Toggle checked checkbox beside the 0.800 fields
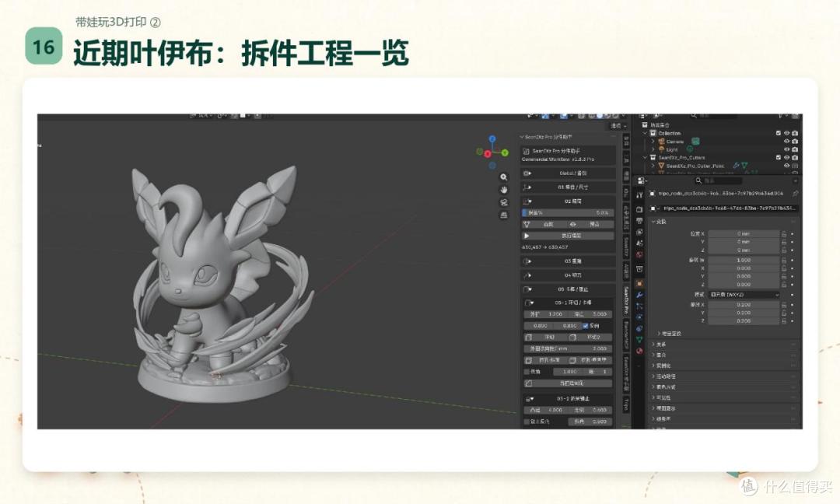 (x=585, y=326)
